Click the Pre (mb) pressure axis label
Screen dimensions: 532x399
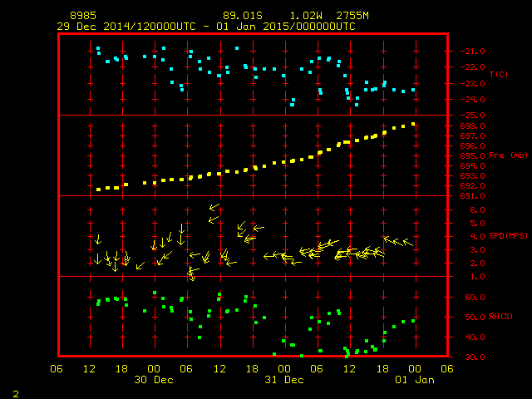(508, 155)
